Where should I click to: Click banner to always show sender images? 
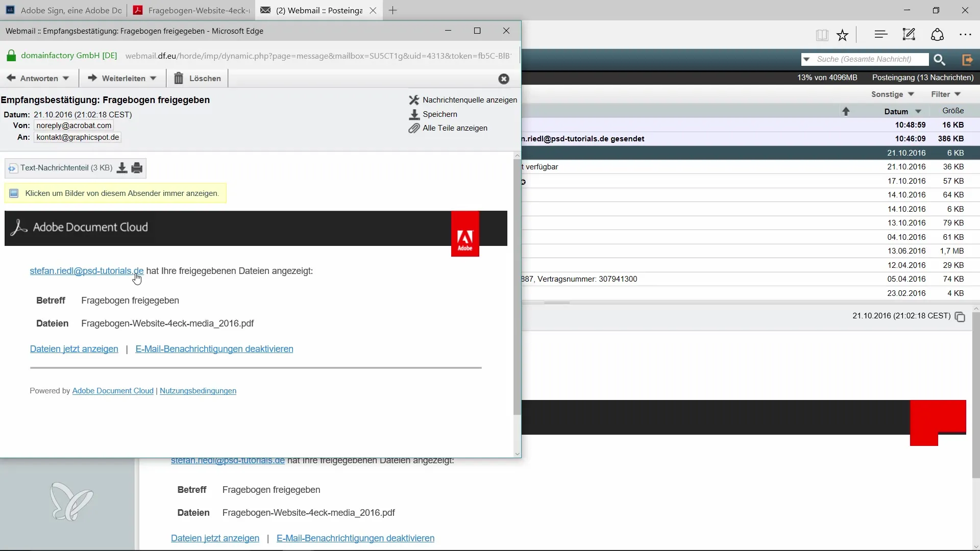point(115,193)
